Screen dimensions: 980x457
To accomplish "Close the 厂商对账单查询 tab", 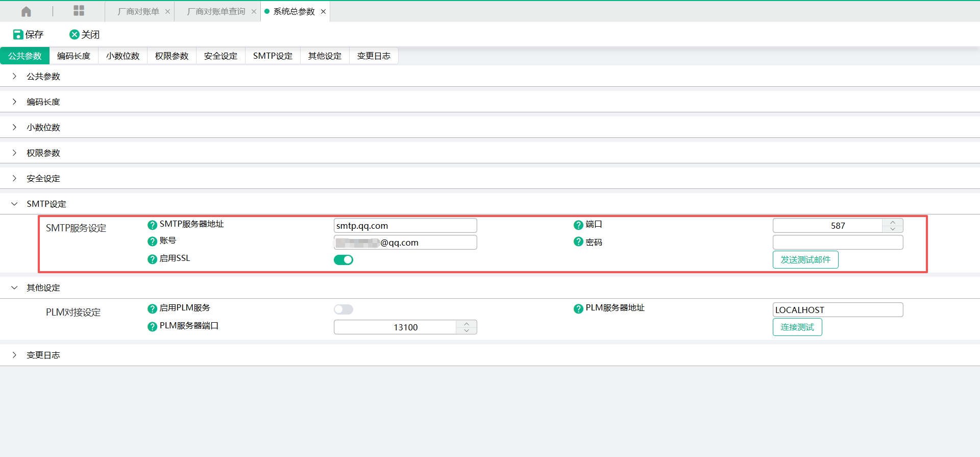I will coord(254,11).
